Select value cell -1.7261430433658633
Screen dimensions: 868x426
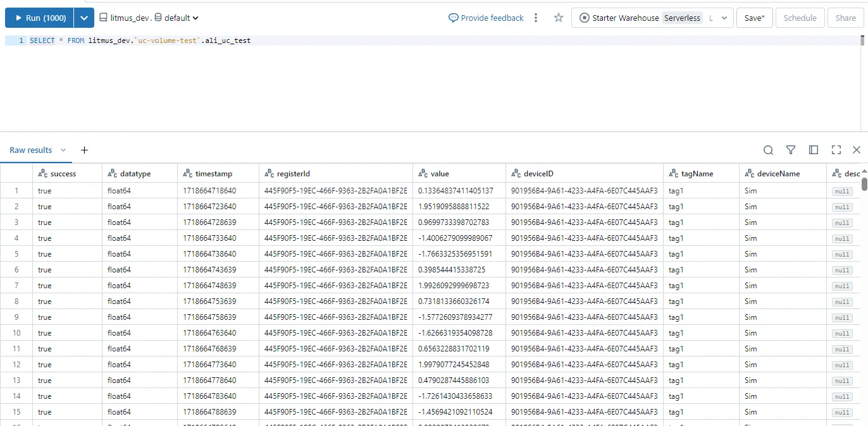click(459, 396)
